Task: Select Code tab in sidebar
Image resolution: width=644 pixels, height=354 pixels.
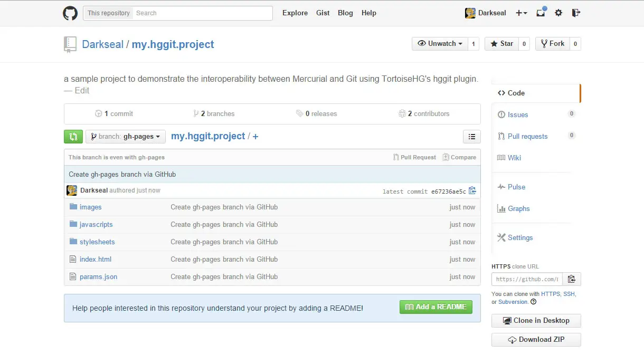Action: click(x=536, y=93)
